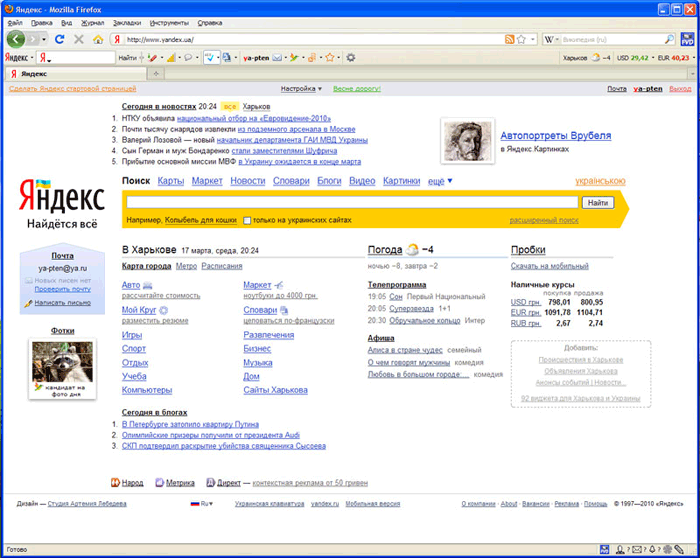Open the 'Закладки' menu in menu bar
This screenshot has height=558, width=700.
pyautogui.click(x=126, y=21)
